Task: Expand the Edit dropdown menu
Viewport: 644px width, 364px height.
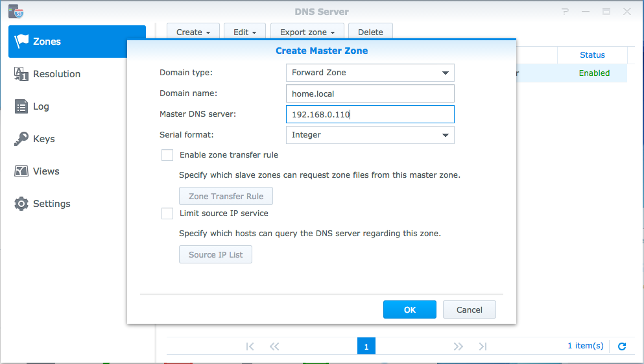Action: coord(244,32)
